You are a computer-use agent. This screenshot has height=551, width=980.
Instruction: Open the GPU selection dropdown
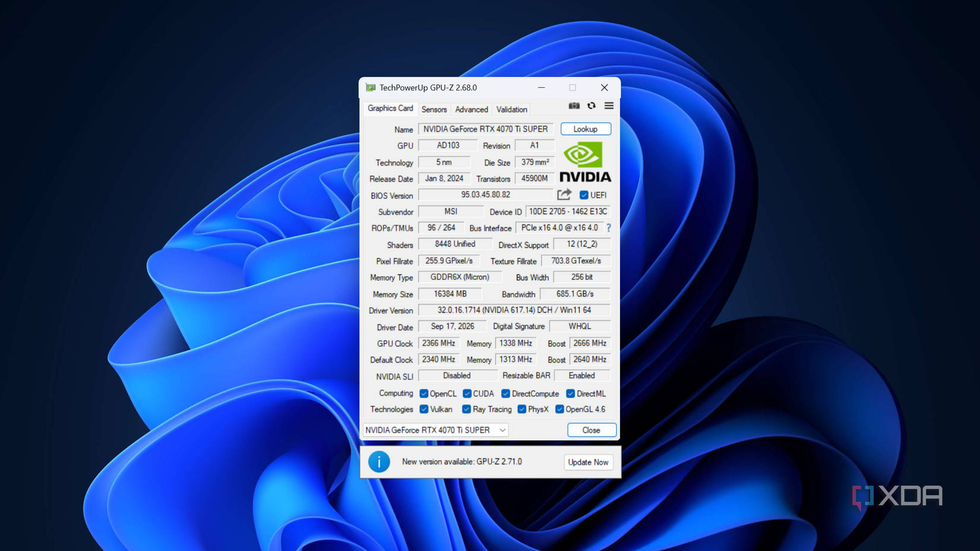pyautogui.click(x=435, y=430)
